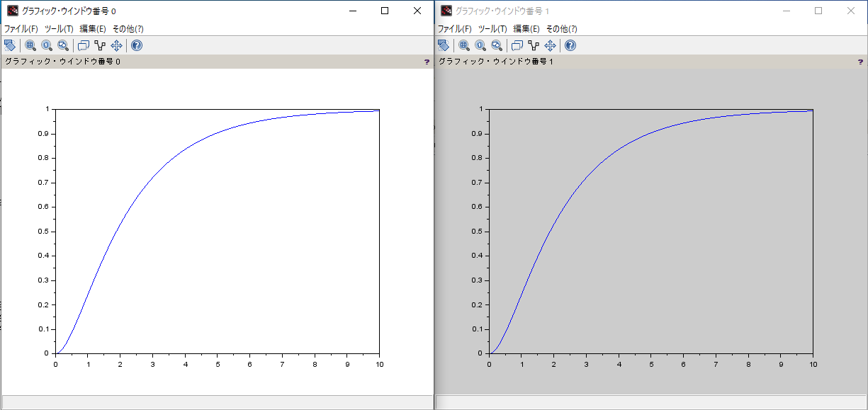Click the tree-graph editor icon in window 0
This screenshot has height=410, width=868.
click(100, 45)
